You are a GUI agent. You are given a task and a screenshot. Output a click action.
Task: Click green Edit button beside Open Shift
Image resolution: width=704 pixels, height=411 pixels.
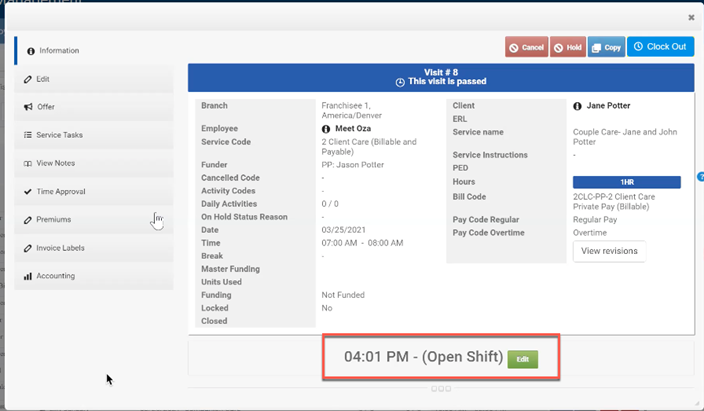pos(522,360)
